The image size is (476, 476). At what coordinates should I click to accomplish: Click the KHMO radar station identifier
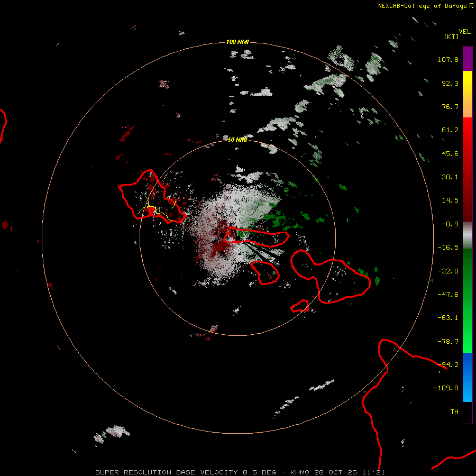click(x=300, y=472)
